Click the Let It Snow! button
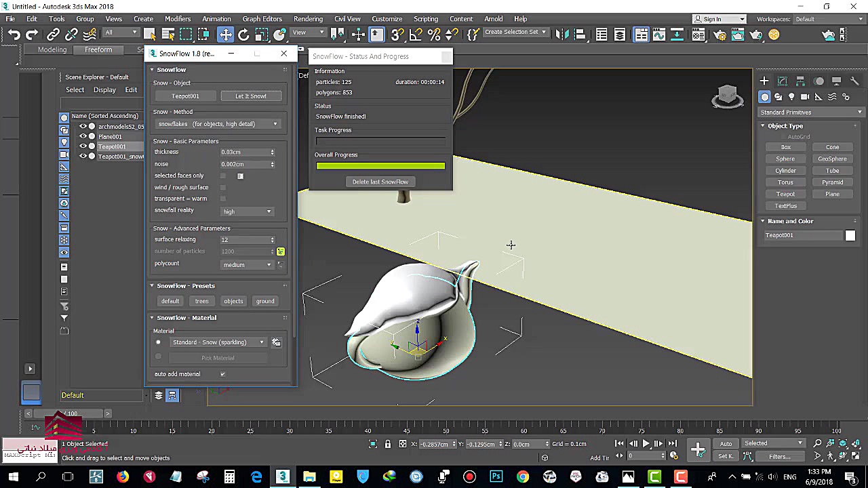868x488 pixels. click(250, 96)
